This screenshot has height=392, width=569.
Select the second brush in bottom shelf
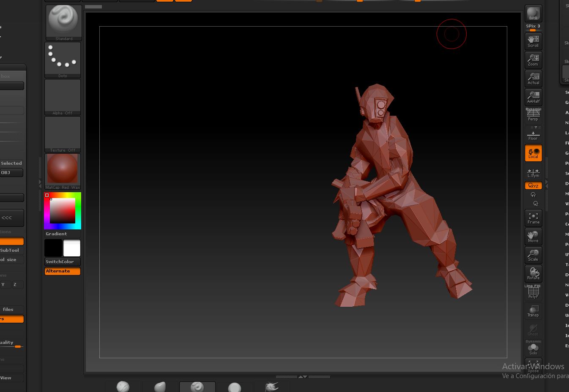tap(160, 387)
